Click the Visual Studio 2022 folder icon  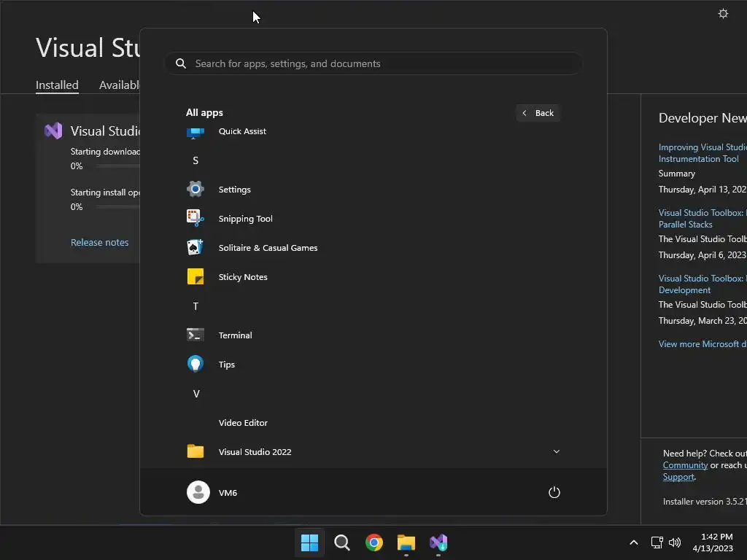(196, 451)
